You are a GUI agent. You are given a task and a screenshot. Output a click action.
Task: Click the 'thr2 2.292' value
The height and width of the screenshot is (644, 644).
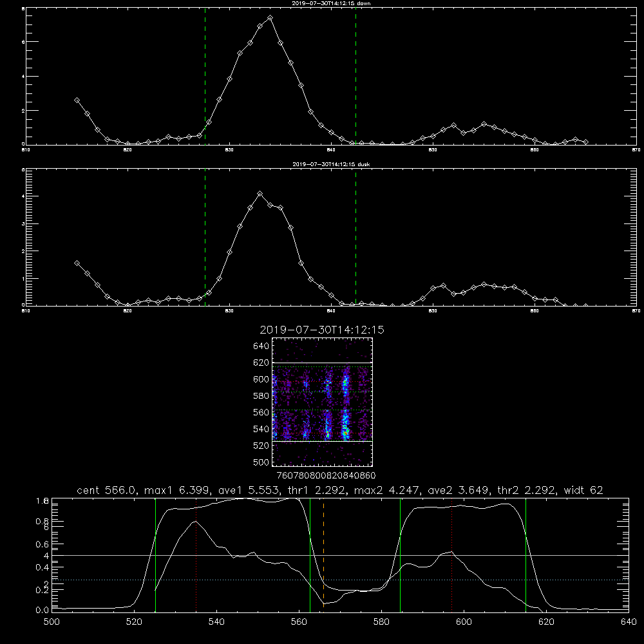[527, 490]
